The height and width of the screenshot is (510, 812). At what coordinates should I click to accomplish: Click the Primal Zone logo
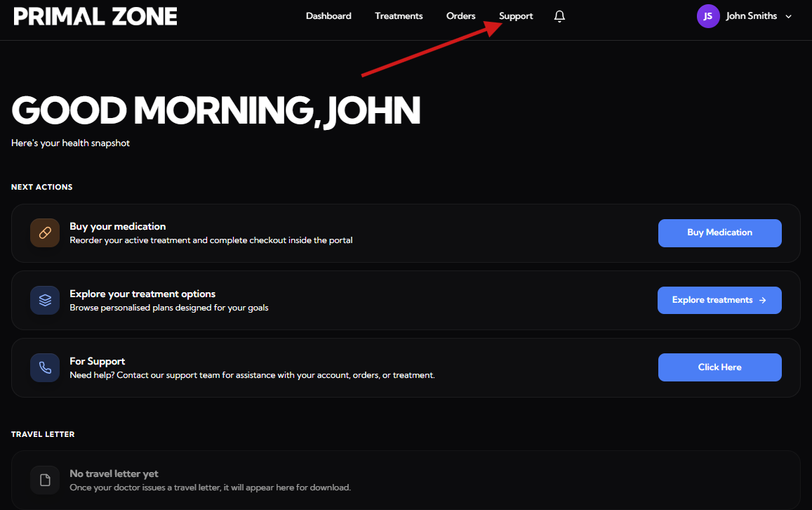95,16
